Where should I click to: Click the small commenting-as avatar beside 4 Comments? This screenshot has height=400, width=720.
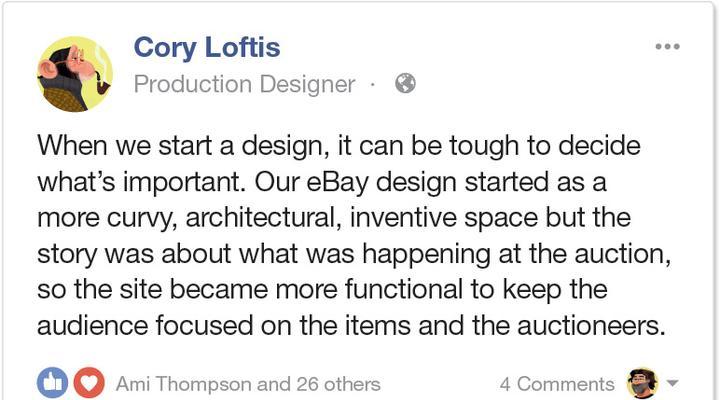pyautogui.click(x=643, y=383)
